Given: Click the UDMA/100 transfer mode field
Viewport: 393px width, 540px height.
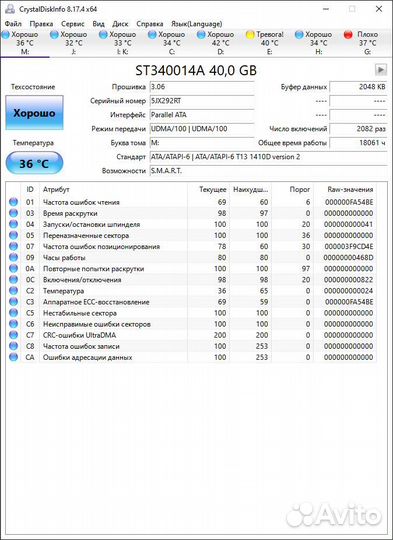Looking at the screenshot, I should 202,129.
